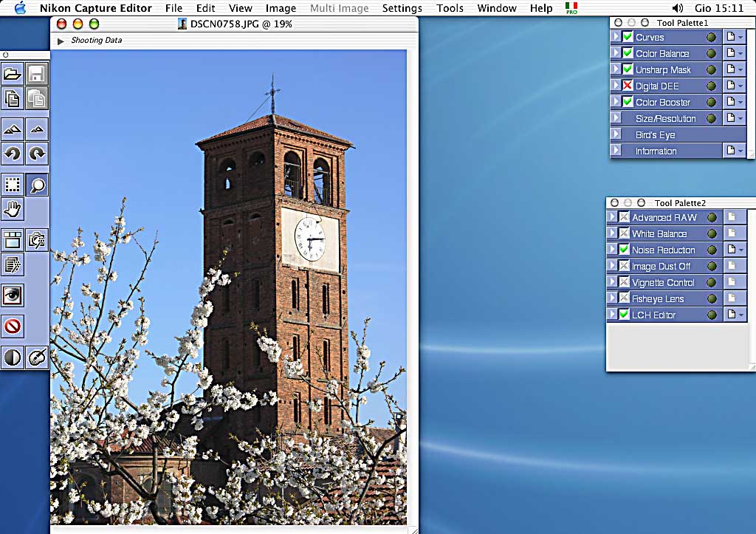Disable the Noise Reduction checkbox
Image resolution: width=756 pixels, height=534 pixels.
(x=624, y=250)
